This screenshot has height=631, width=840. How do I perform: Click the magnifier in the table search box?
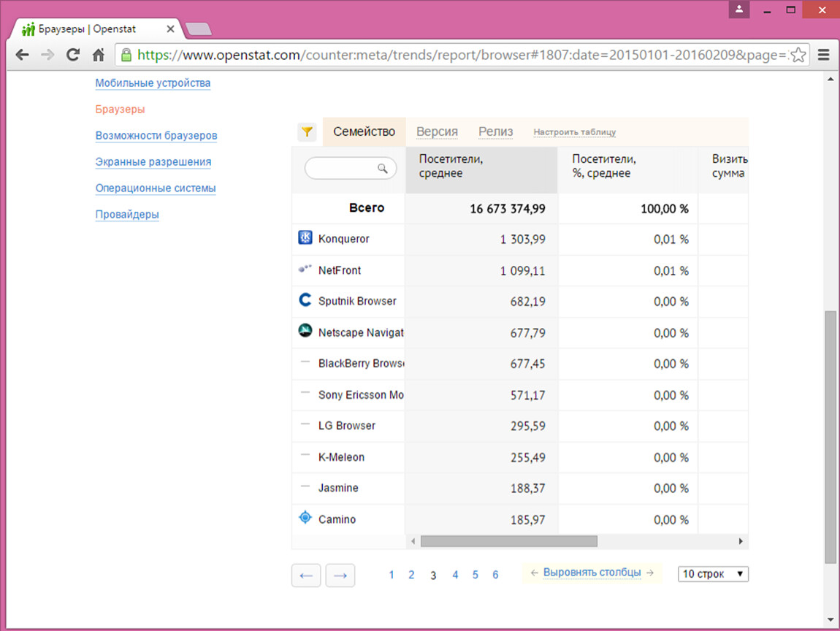pos(383,168)
